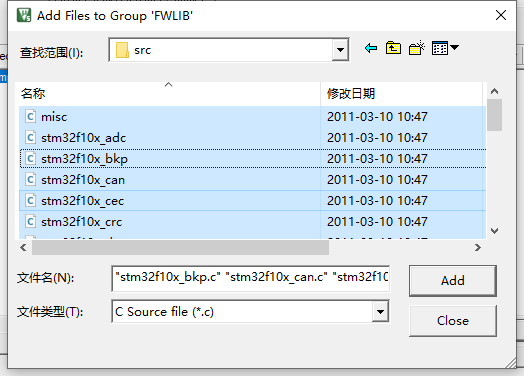Click the horizontal scrollbar left arrow
Viewport: 524px width, 376px height.
(23, 248)
